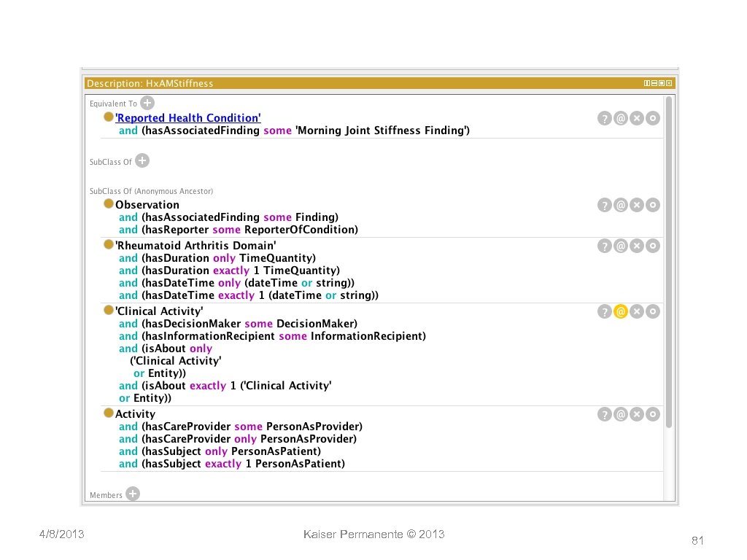The image size is (747, 560).
Task: Click the 'SubClass Of (Anonymous Ancestor)' section label
Action: point(151,191)
